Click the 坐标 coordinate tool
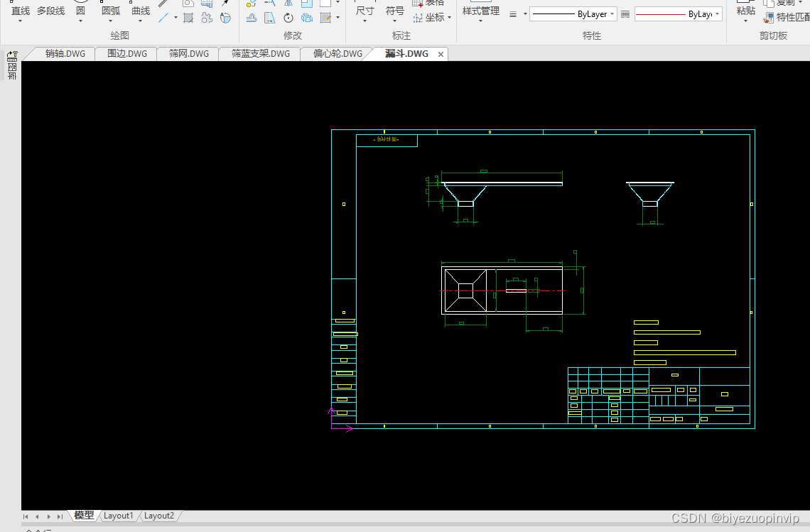 click(429, 18)
